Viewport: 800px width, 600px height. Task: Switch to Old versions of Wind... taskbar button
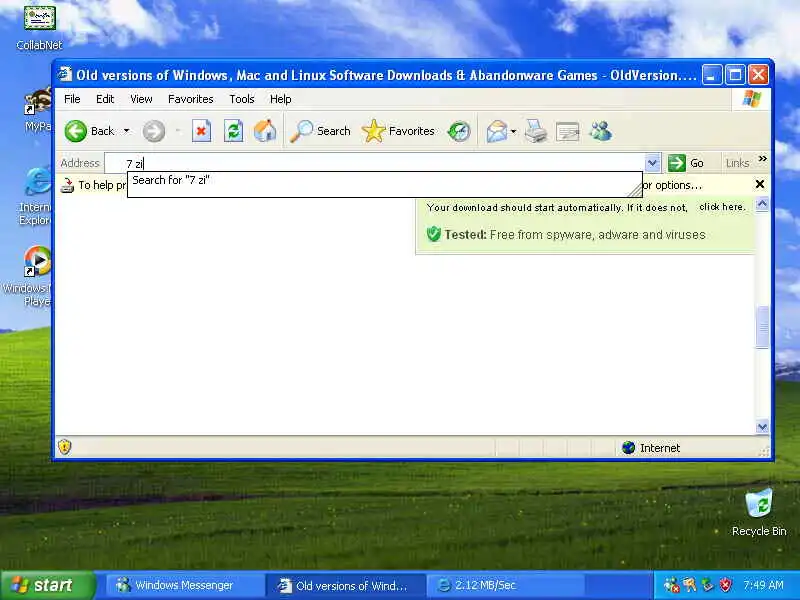[x=345, y=585]
